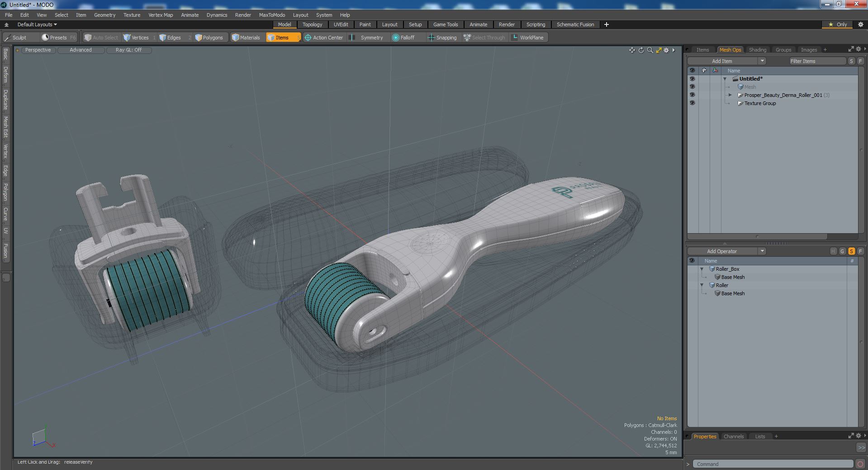The width and height of the screenshot is (868, 470).
Task: Open the Channels tab
Action: click(x=733, y=436)
